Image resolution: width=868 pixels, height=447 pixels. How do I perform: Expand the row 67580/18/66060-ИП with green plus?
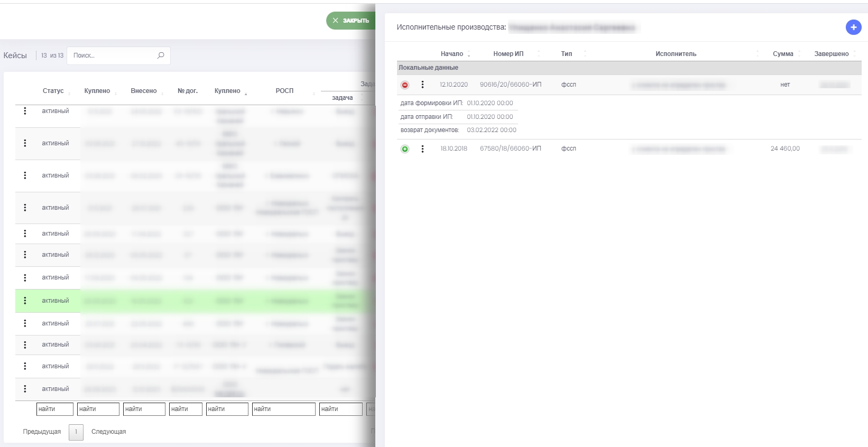coord(405,149)
